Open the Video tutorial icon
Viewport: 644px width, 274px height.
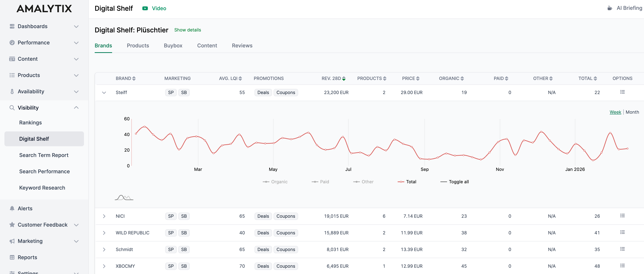tap(145, 8)
